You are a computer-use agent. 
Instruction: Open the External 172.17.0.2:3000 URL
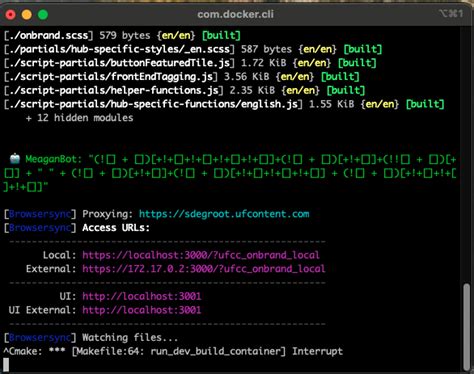[204, 269]
